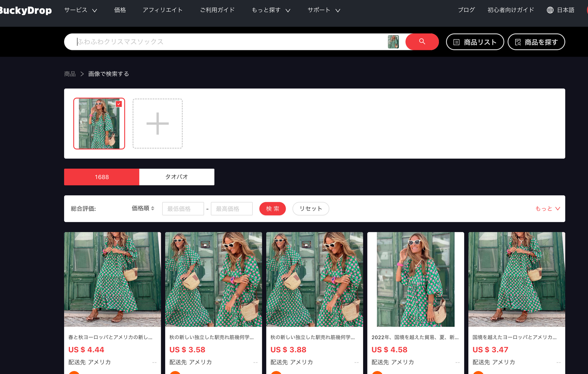
Task: Open product titled 2022年、国境を越えた貿易
Action: [x=415, y=337]
